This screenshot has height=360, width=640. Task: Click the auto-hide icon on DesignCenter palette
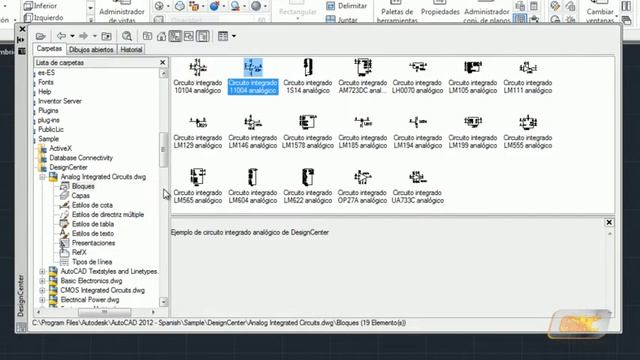pos(21,40)
